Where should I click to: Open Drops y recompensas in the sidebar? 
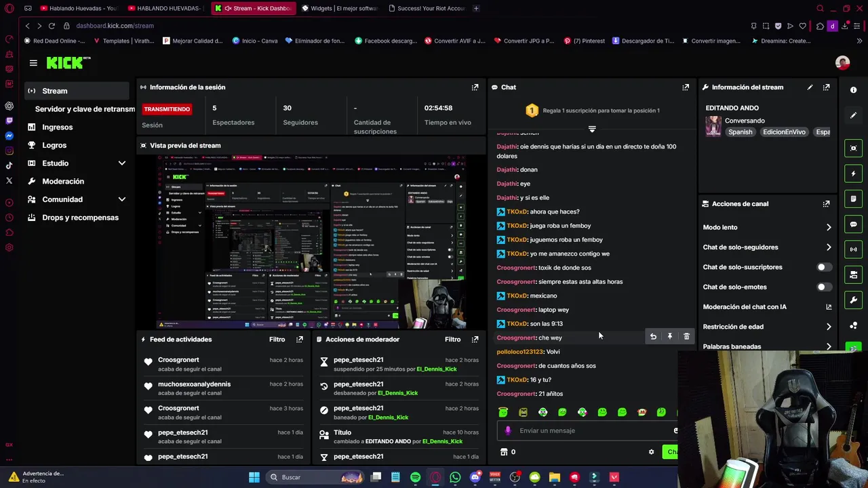coord(80,218)
